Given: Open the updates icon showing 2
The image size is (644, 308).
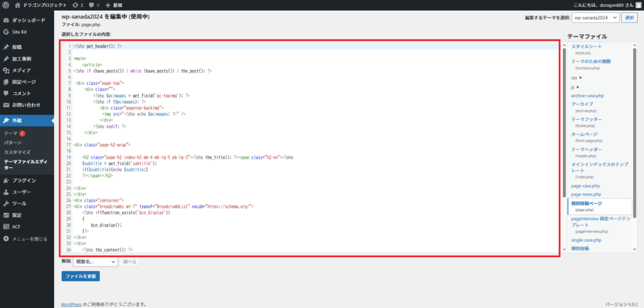Looking at the screenshot, I should (x=79, y=5).
